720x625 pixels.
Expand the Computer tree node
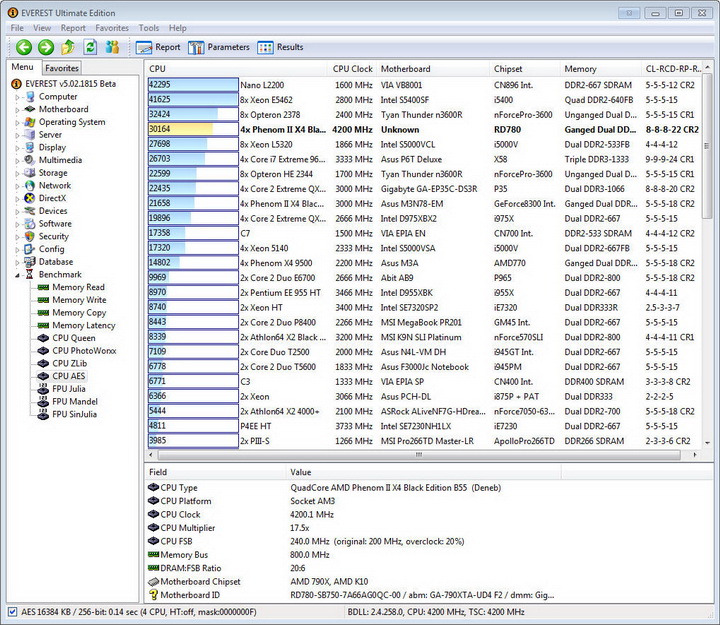17,97
